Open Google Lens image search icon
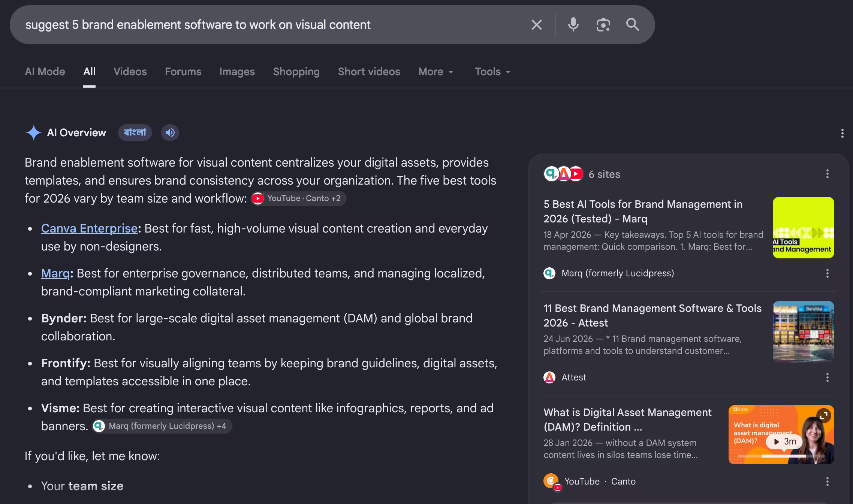The height and width of the screenshot is (504, 853). 603,25
